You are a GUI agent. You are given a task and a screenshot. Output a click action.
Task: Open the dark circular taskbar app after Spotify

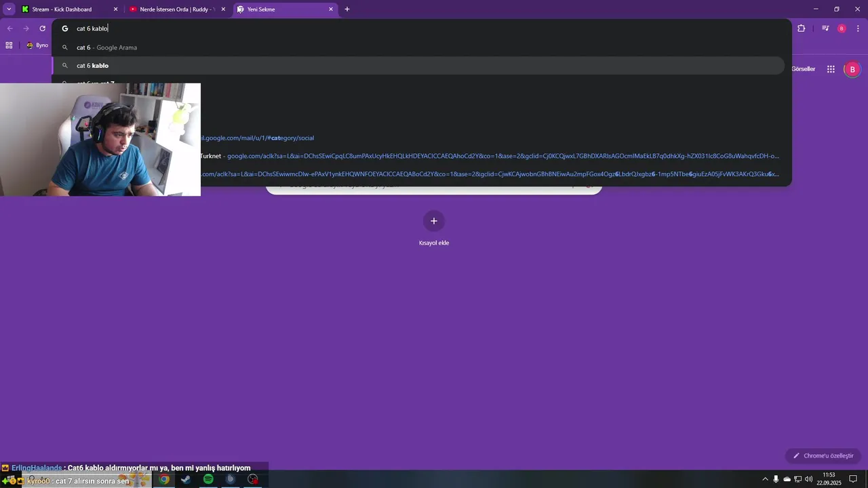231,479
